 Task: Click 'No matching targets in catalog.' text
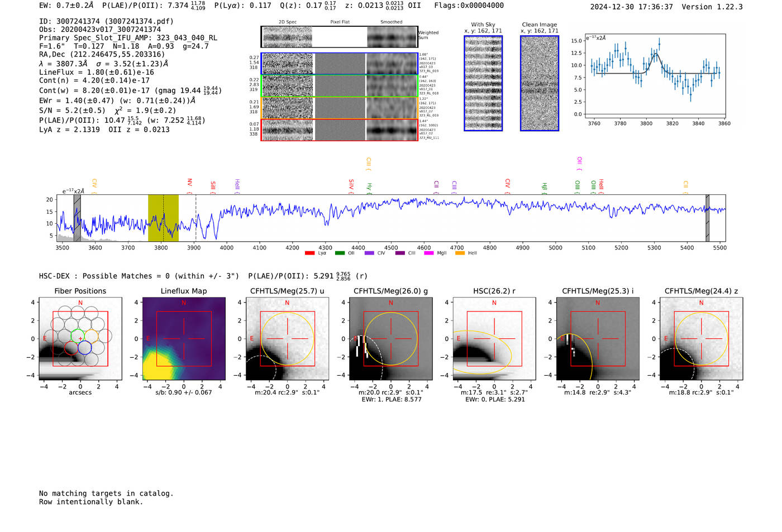pyautogui.click(x=106, y=493)
